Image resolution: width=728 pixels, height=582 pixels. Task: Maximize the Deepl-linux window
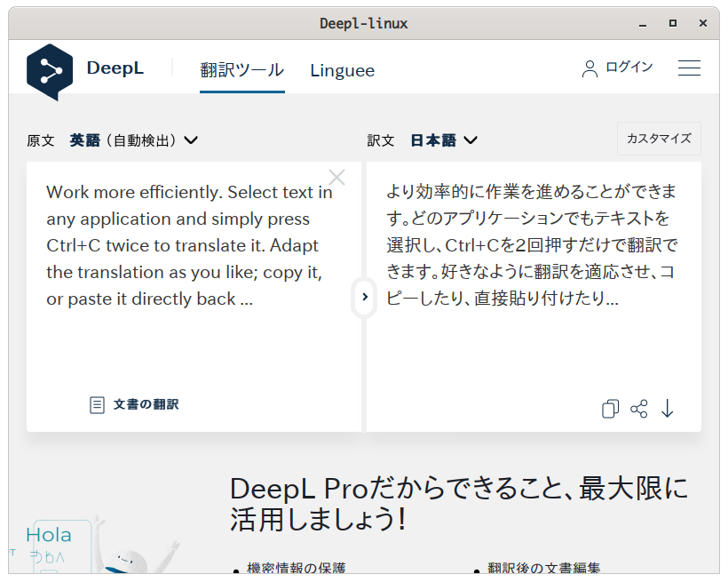[673, 23]
